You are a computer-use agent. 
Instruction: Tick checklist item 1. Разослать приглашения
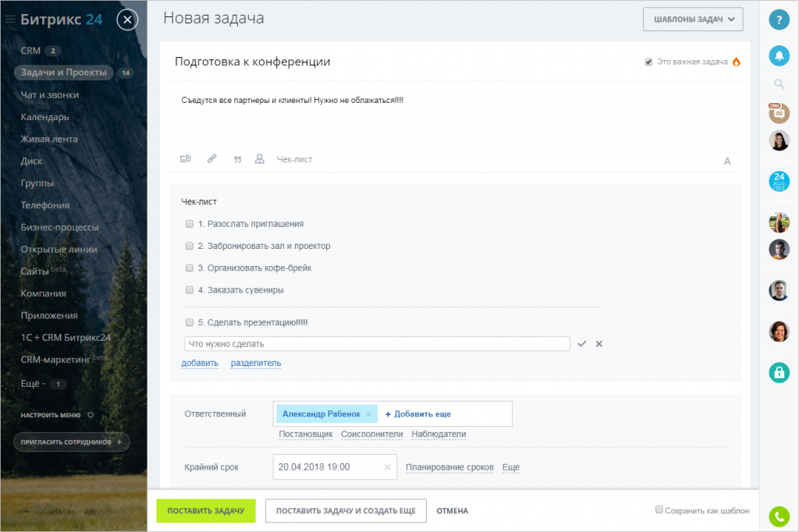pos(190,224)
